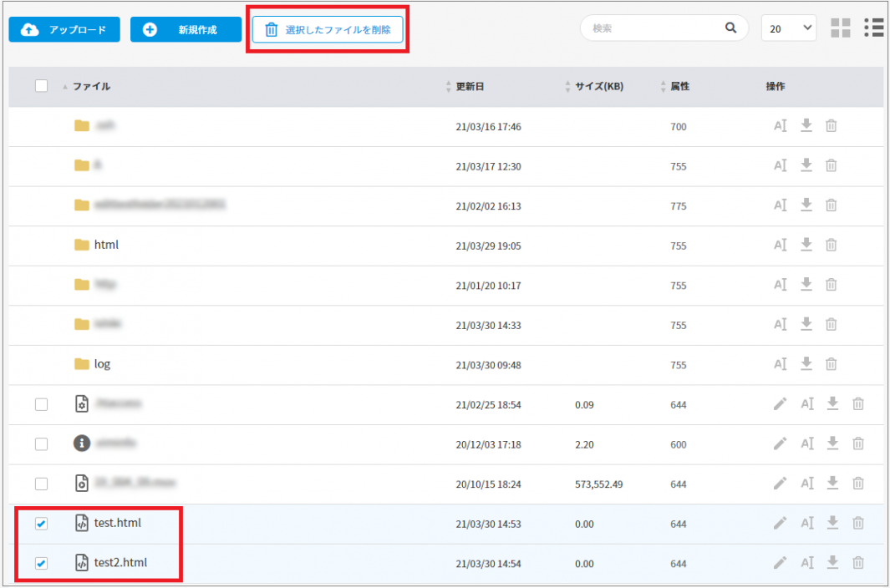Download the html folder

click(806, 245)
